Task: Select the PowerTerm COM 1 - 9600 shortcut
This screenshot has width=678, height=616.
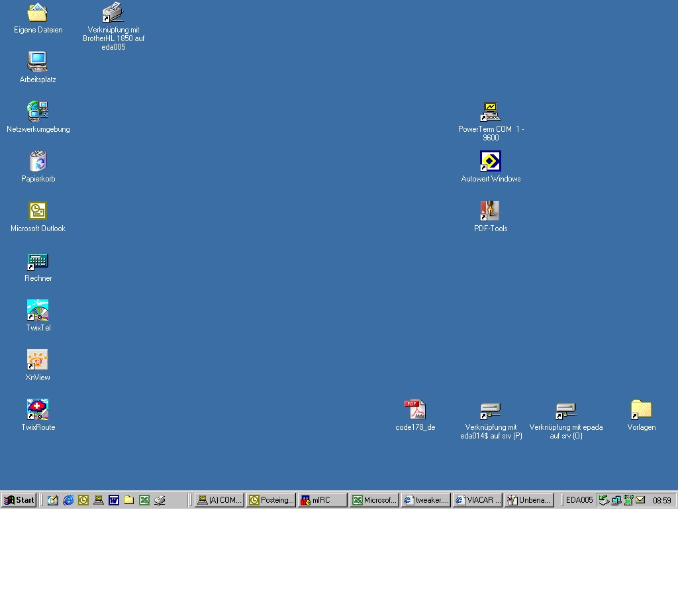Action: (x=491, y=112)
